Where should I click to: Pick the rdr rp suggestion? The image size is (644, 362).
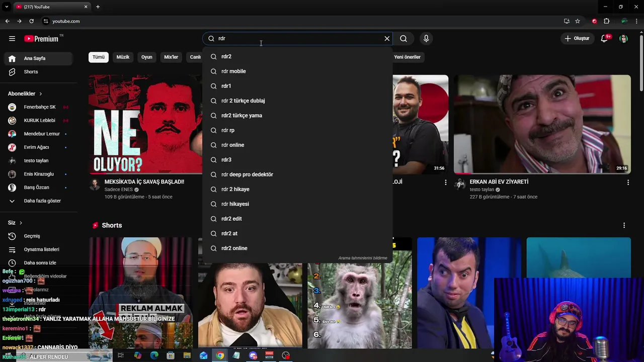click(x=297, y=130)
